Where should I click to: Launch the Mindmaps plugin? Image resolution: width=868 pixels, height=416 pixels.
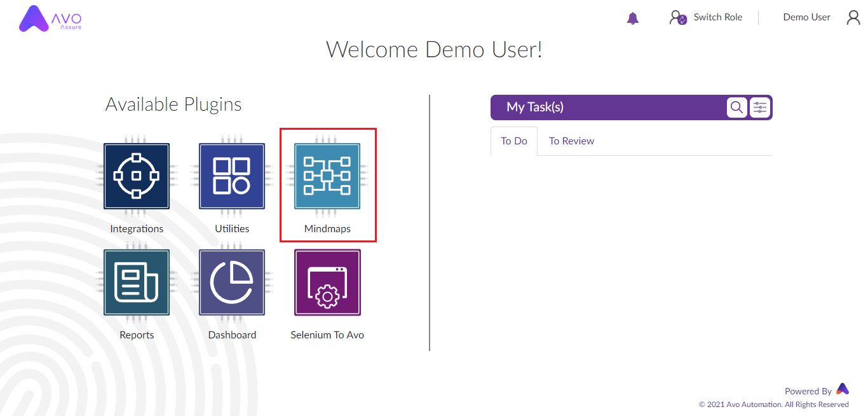click(x=327, y=176)
